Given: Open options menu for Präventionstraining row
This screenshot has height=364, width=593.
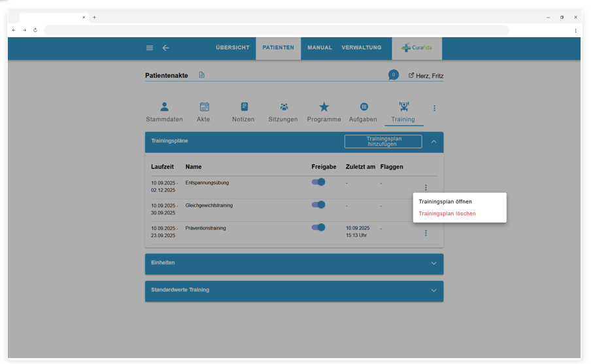Looking at the screenshot, I should (426, 233).
